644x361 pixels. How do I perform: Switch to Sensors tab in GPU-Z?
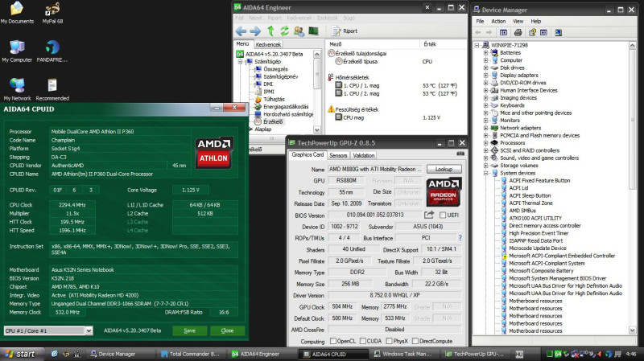[338, 155]
